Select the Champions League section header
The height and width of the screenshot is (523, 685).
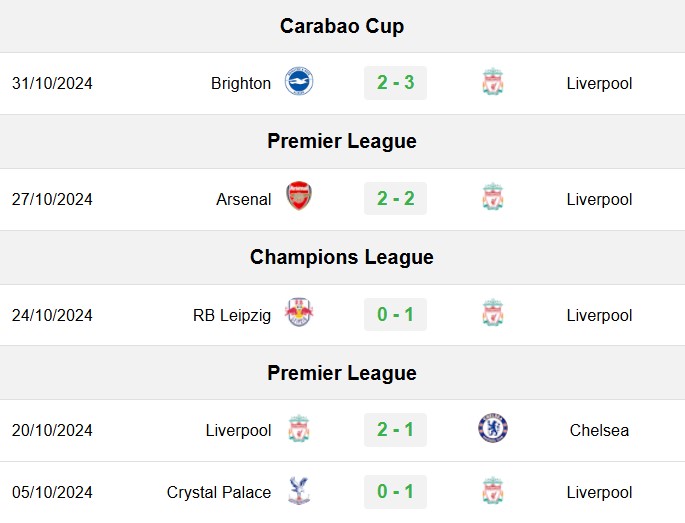[x=342, y=257]
